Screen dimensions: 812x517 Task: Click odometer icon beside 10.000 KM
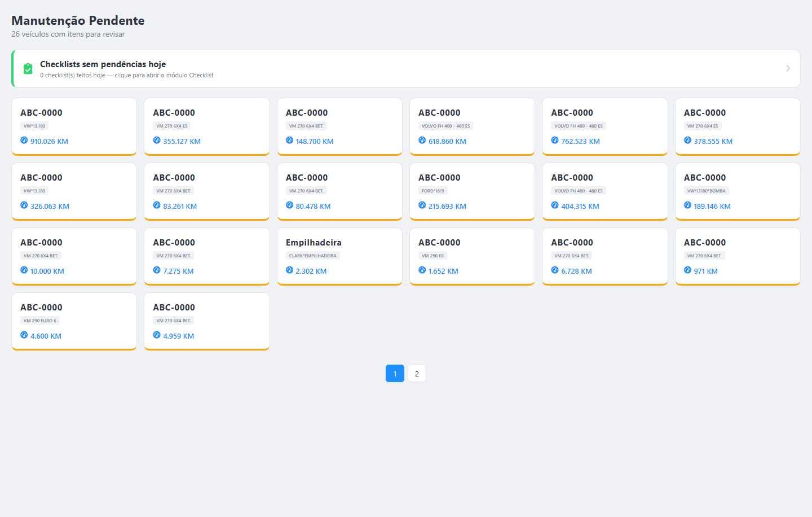pos(24,270)
